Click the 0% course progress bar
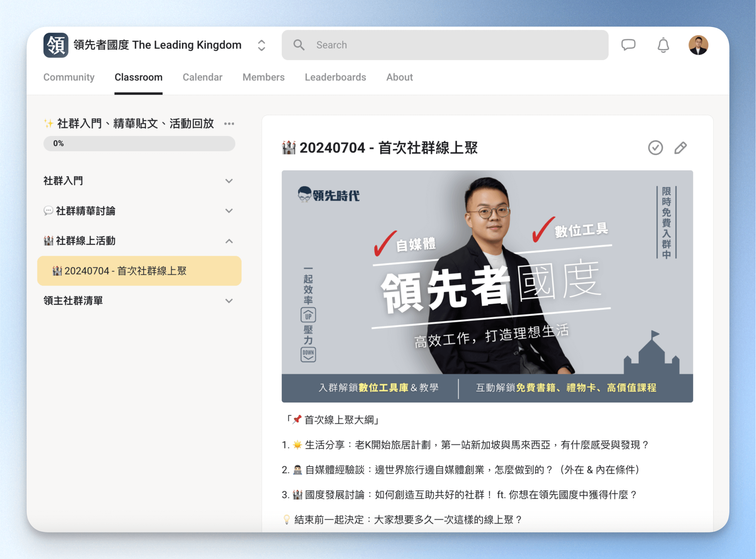The height and width of the screenshot is (559, 756). pyautogui.click(x=139, y=143)
